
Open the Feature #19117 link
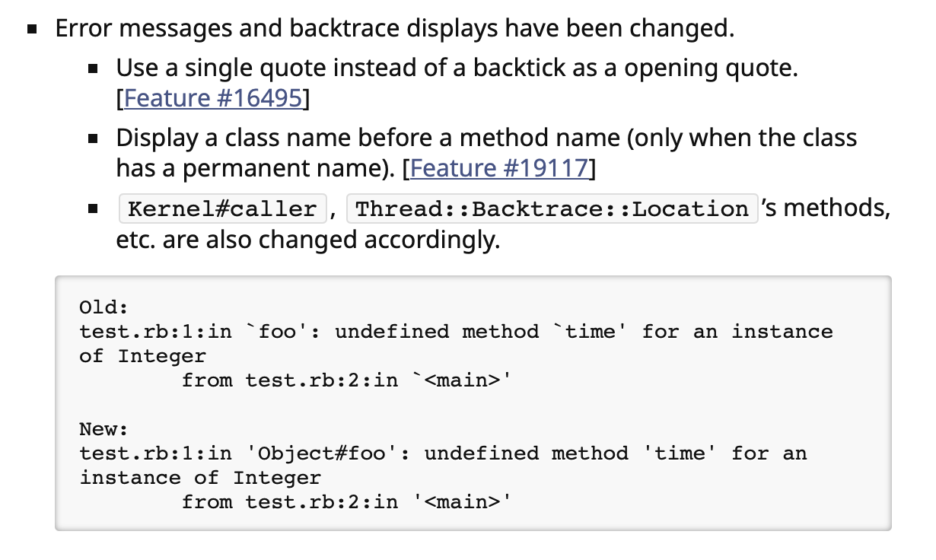coord(499,168)
